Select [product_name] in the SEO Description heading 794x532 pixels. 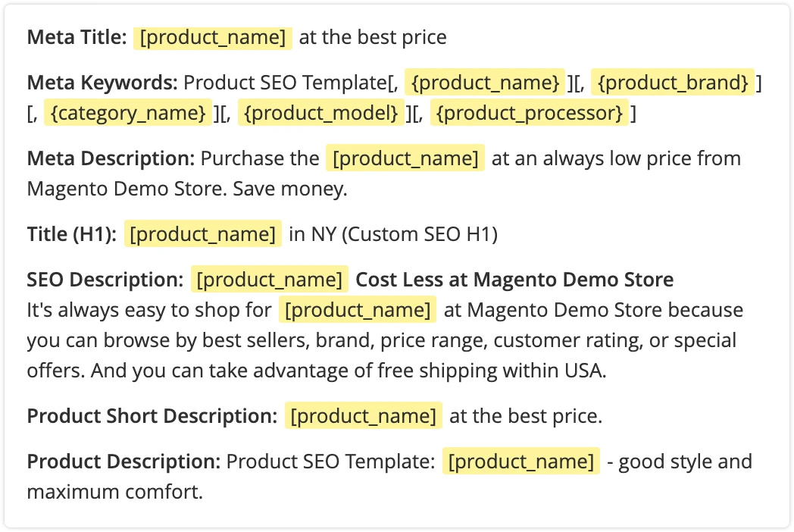[x=270, y=280]
